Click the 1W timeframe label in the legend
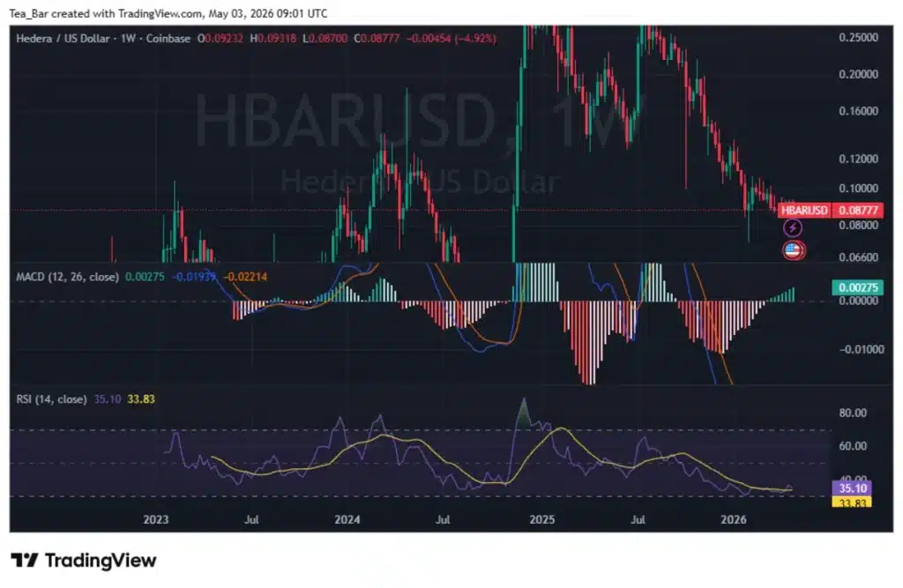 tap(128, 39)
